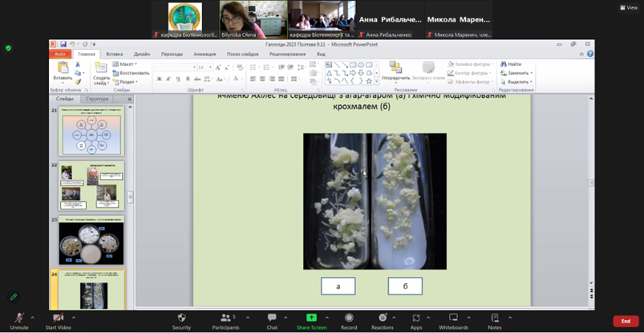Toggle strikethrough formatting

(197, 79)
